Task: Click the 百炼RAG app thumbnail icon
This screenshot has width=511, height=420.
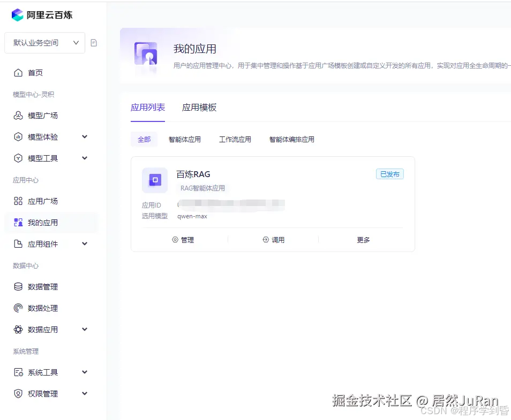Action: [x=155, y=180]
